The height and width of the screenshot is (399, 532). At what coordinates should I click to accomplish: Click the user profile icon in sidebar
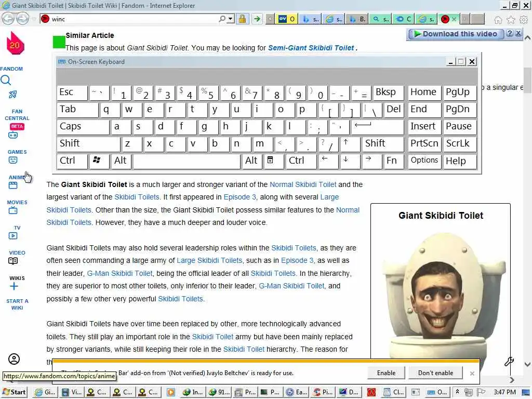click(14, 359)
